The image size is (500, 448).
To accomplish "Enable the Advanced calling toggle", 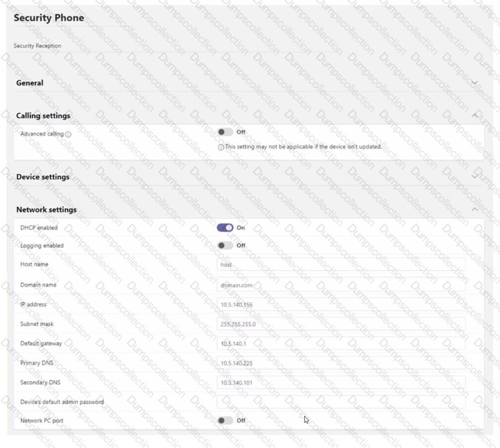I will [225, 132].
